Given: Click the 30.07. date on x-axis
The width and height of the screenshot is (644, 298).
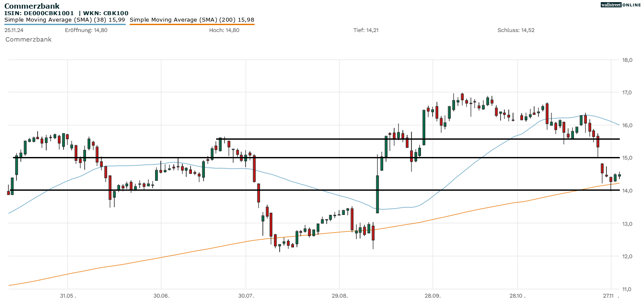Looking at the screenshot, I should [x=245, y=296].
